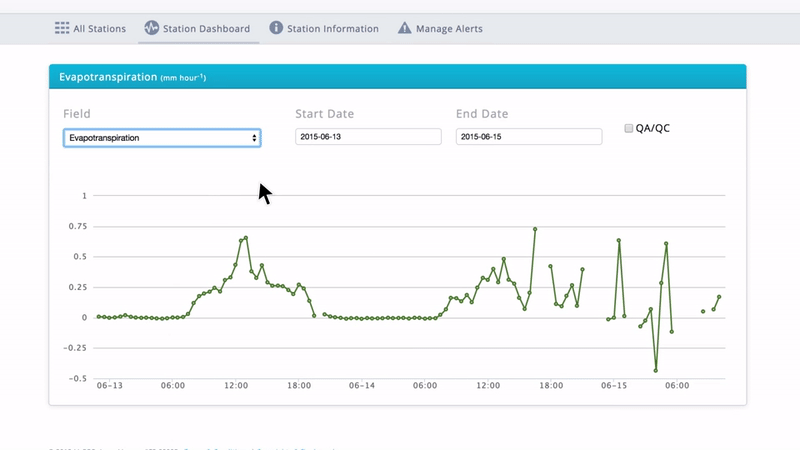Click the 06-14 label on the x-axis
The width and height of the screenshot is (800, 450).
pos(362,385)
